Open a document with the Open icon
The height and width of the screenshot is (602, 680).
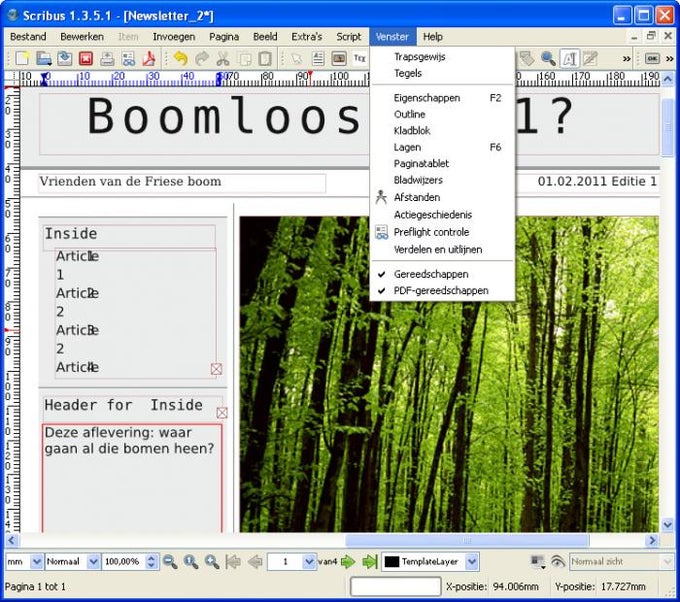tap(43, 58)
